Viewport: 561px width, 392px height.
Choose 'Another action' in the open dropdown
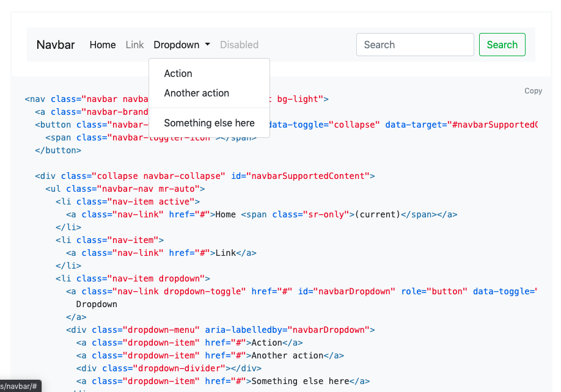tap(196, 93)
